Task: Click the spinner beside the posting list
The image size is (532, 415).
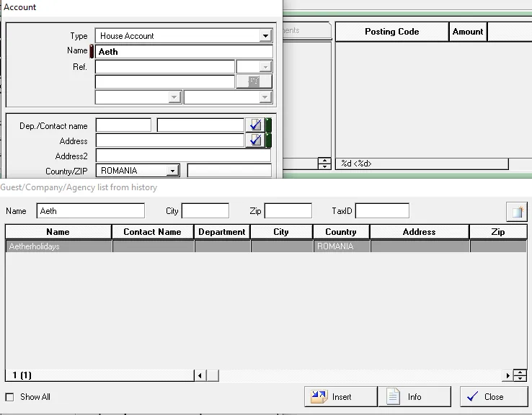Action: pyautogui.click(x=324, y=164)
